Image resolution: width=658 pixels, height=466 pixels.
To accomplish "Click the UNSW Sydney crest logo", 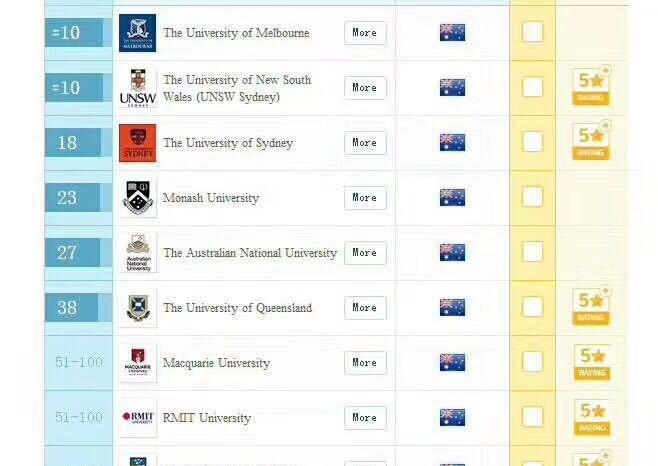I will tap(137, 88).
